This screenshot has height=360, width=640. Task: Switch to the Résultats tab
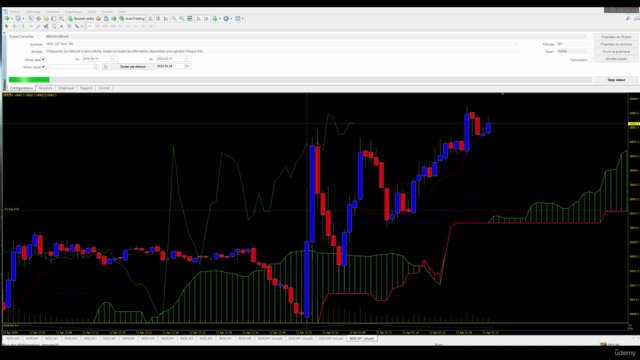tap(45, 88)
